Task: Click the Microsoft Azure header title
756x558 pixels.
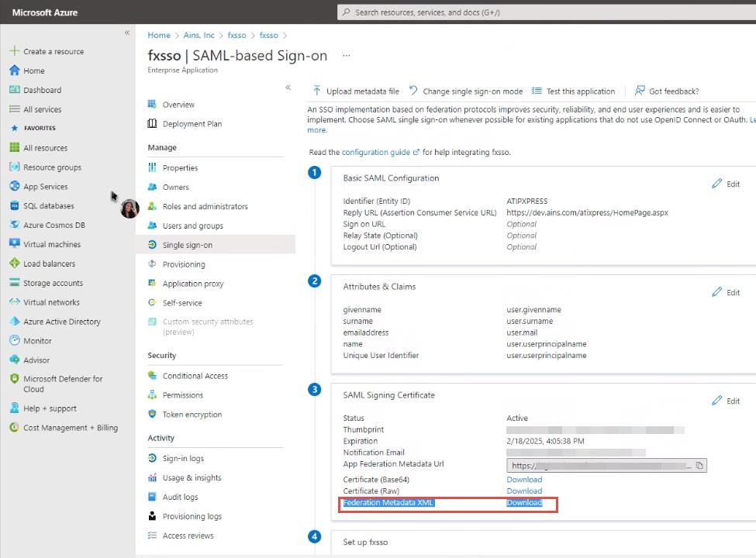Action: click(45, 12)
